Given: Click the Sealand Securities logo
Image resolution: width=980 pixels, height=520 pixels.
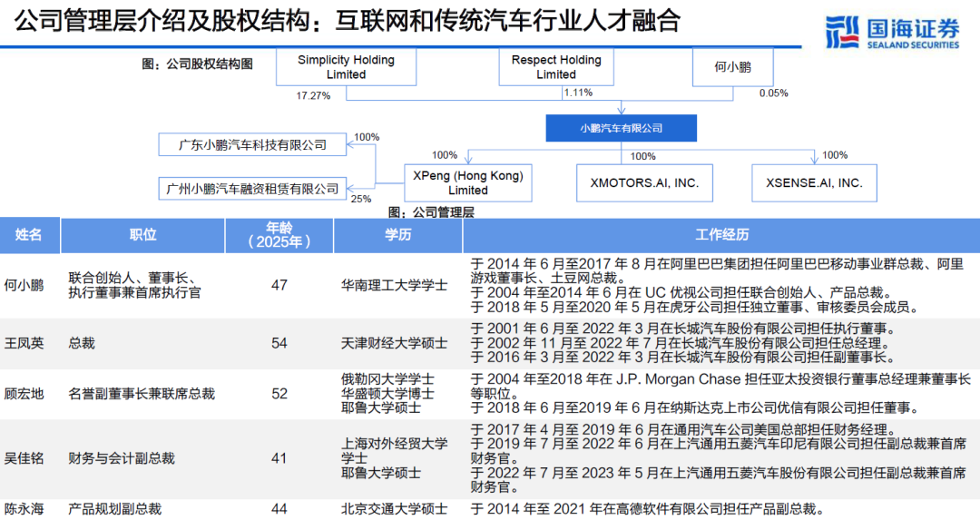Looking at the screenshot, I should click(x=892, y=31).
